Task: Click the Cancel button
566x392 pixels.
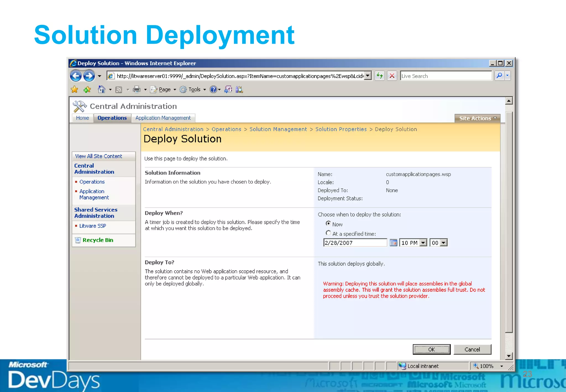Action: click(472, 349)
